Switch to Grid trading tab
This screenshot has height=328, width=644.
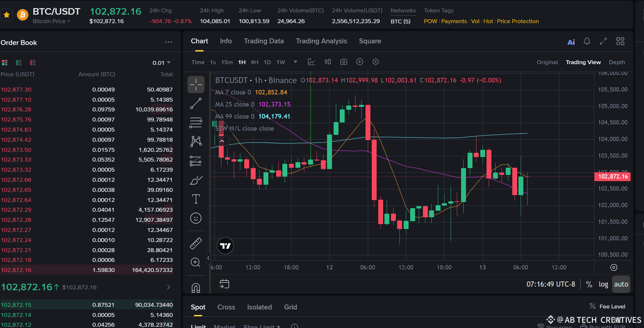[291, 307]
